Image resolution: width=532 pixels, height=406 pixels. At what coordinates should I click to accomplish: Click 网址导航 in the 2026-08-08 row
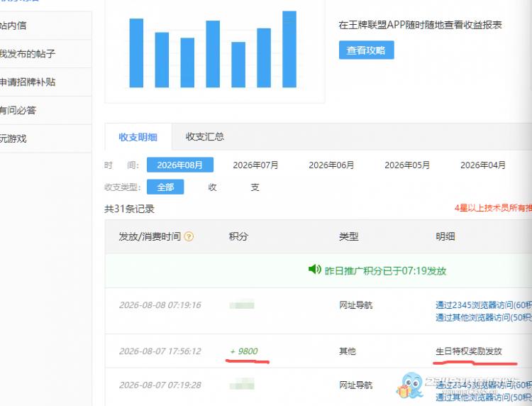355,304
